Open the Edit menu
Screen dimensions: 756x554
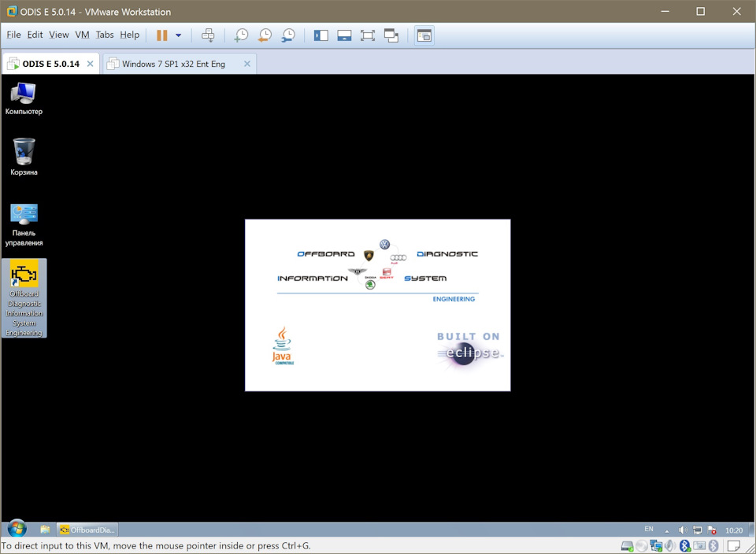pyautogui.click(x=35, y=35)
